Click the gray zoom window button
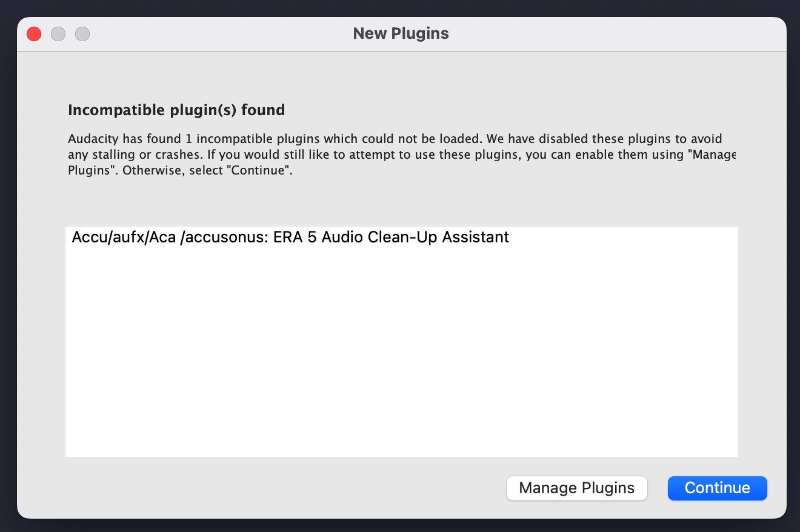 coord(82,34)
